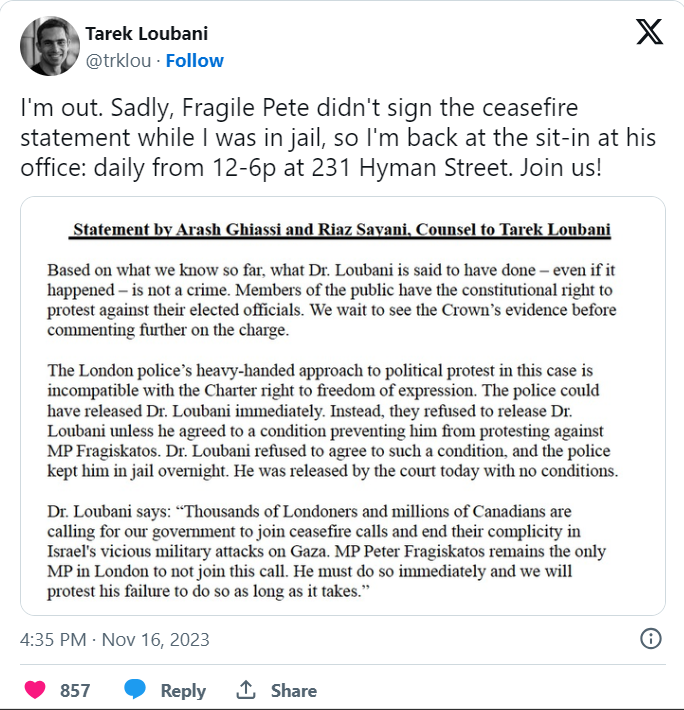Open the 4:35 PM · Nov 16, 2023 timestamp
684x710 pixels.
click(x=115, y=640)
